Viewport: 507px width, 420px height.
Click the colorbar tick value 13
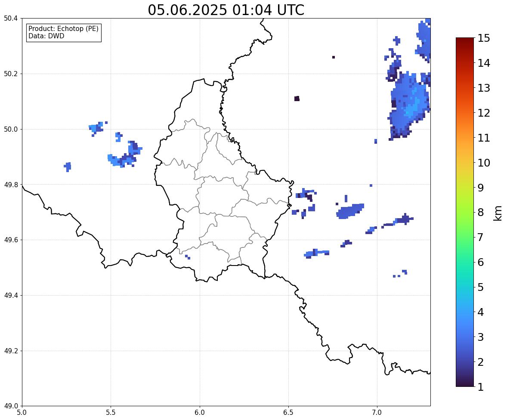[484, 88]
